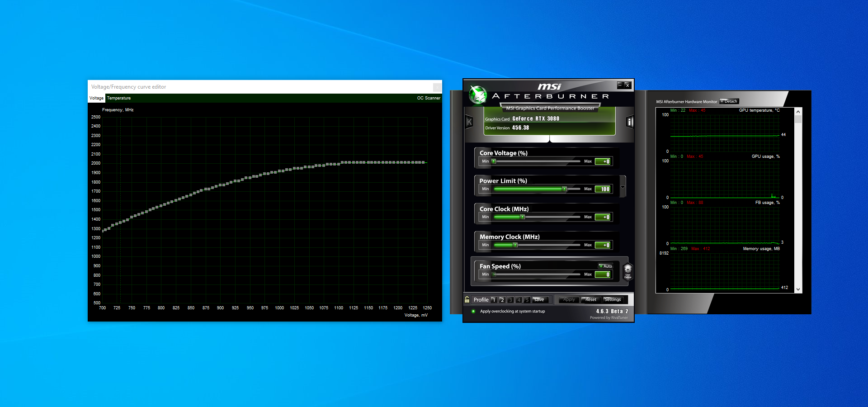Switch to the Temperature tab
The image size is (868, 407).
pos(119,98)
